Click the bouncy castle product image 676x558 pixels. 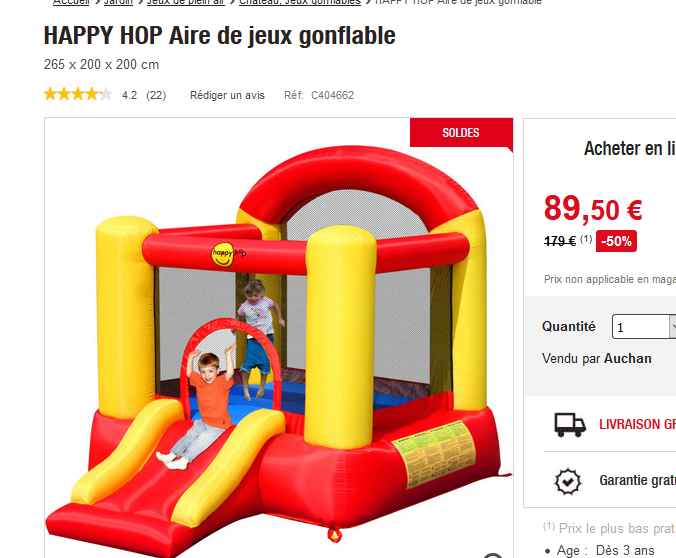279,341
